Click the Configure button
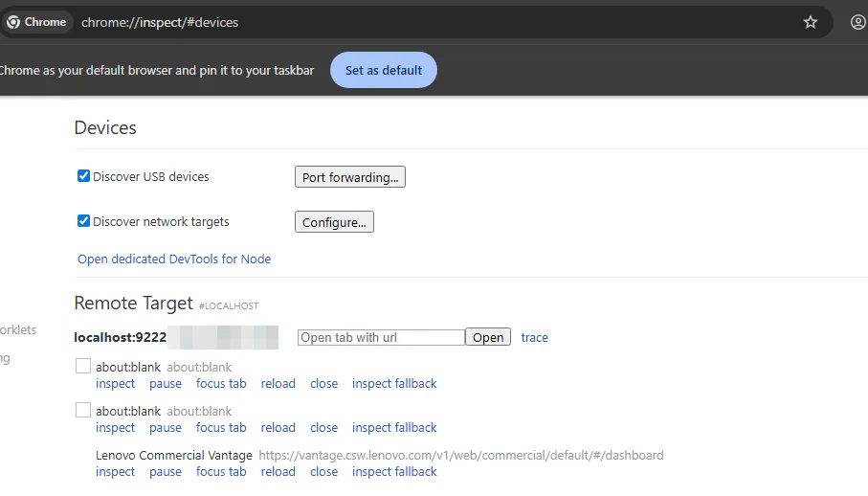 pos(334,222)
